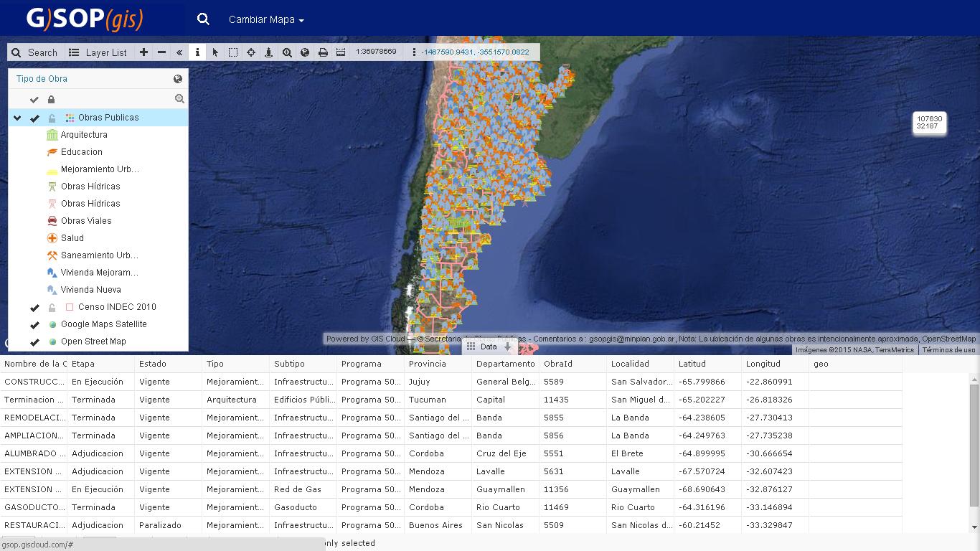The width and height of the screenshot is (980, 551).
Task: Open the Data panel dropdown arrow
Action: click(508, 347)
